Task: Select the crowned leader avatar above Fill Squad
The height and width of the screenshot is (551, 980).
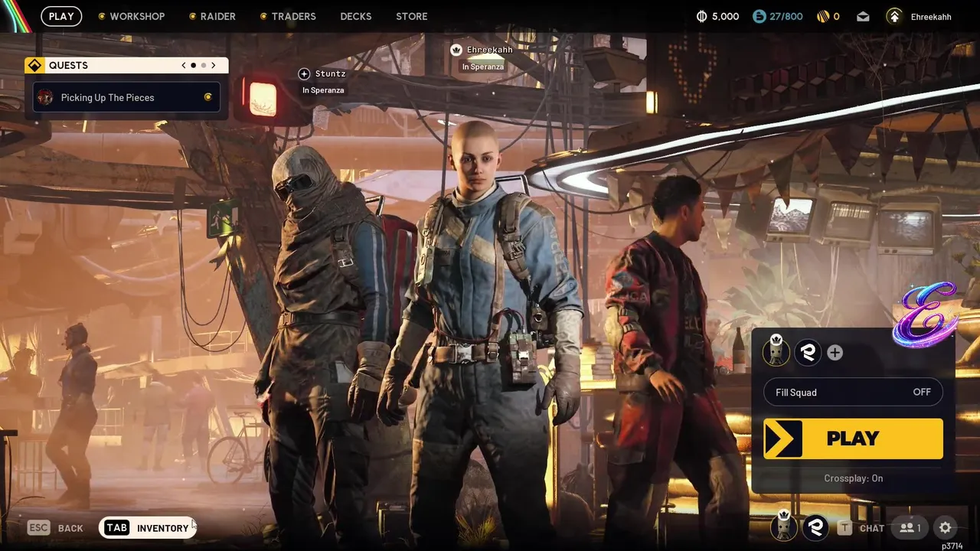Action: [x=776, y=351]
